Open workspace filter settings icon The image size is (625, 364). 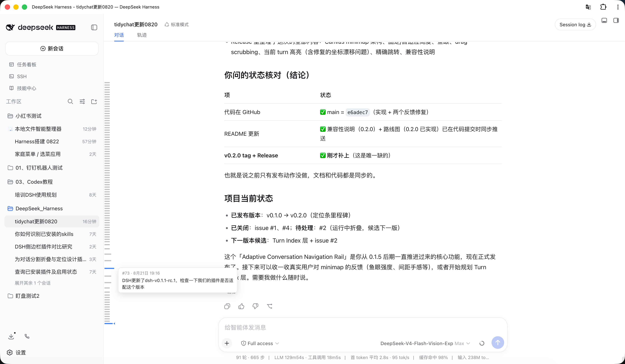pyautogui.click(x=82, y=101)
